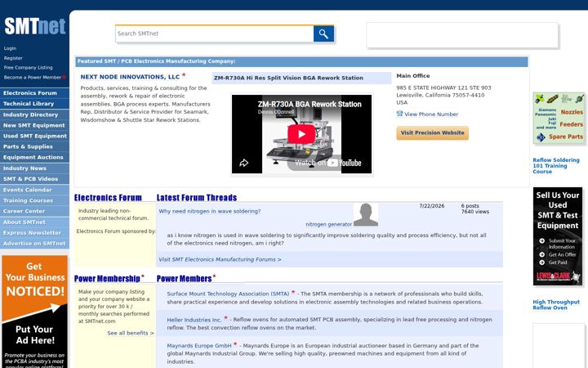Open ZM-R730A Hi Res Split Vision title link
The width and height of the screenshot is (588, 368).
tap(288, 79)
